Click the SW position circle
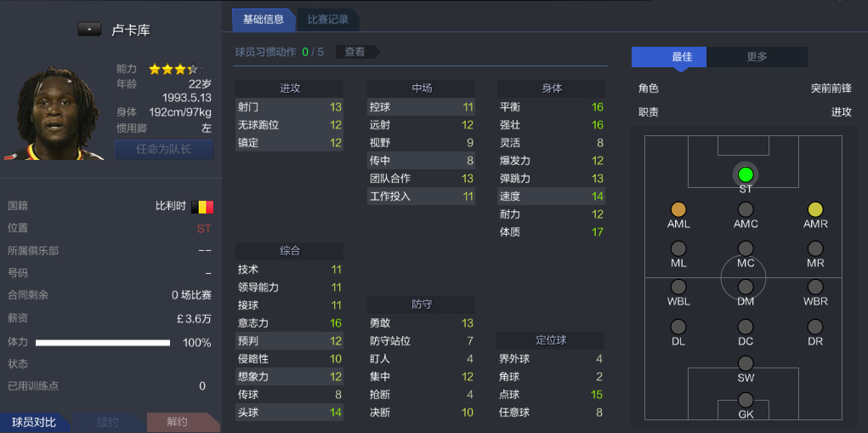 tap(746, 363)
